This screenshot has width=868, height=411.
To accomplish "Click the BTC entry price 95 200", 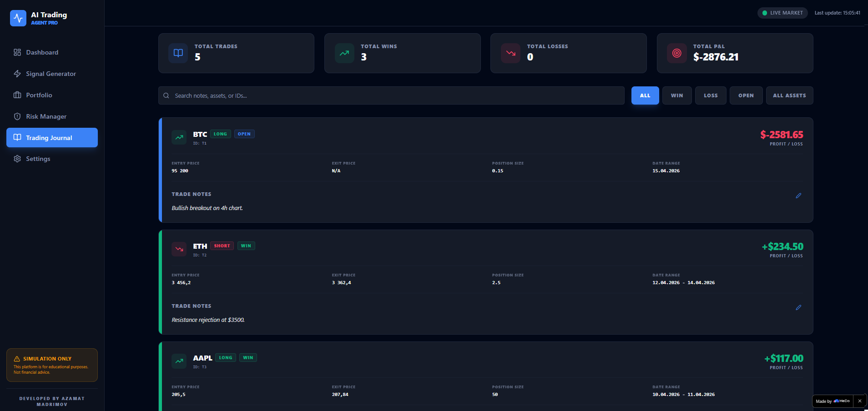I will tap(180, 171).
